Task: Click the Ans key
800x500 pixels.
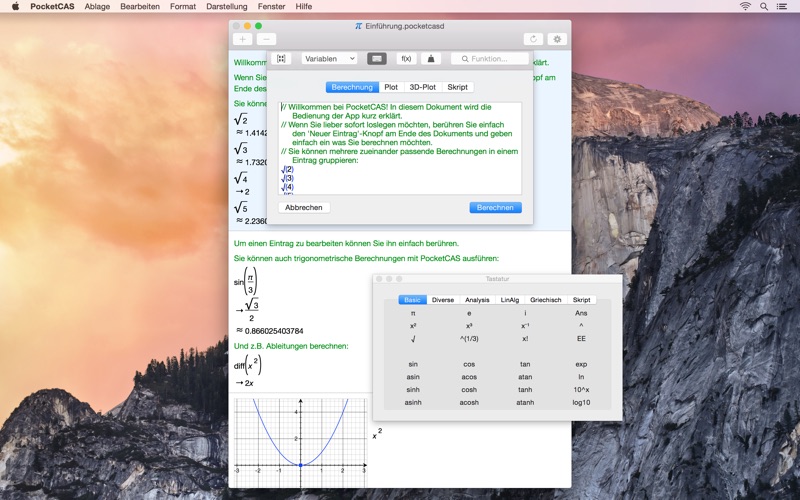Action: [581, 313]
